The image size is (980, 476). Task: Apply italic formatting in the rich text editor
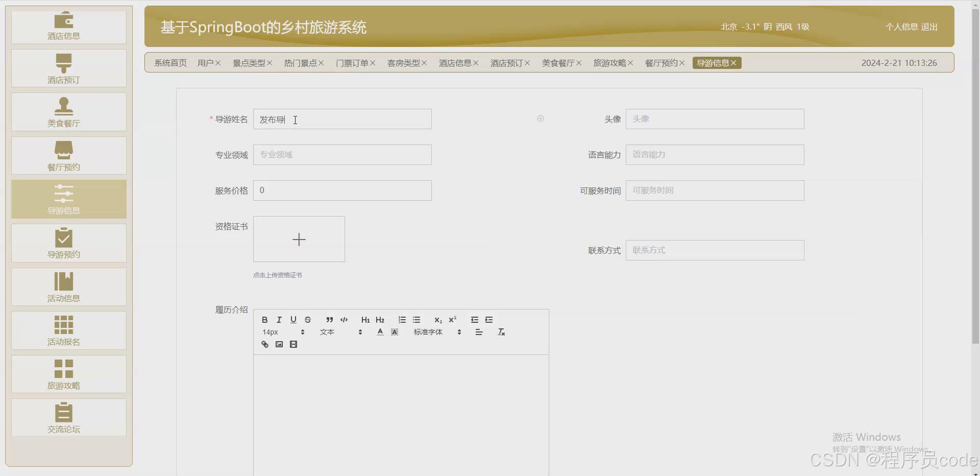(x=279, y=320)
